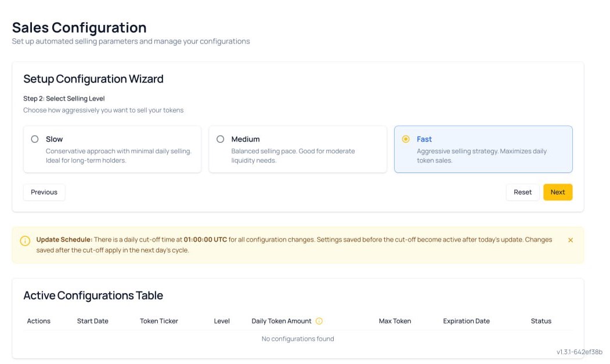Click the Actions column header
This screenshot has height=364, width=610.
tap(39, 321)
